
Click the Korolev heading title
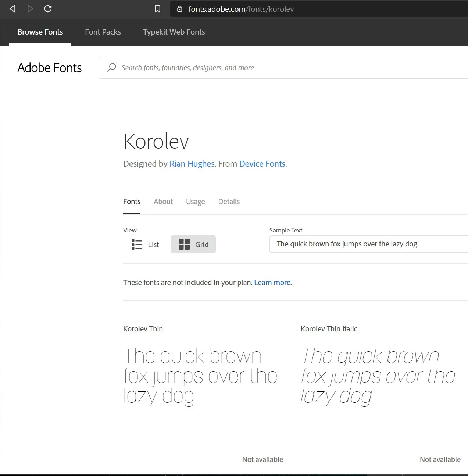[156, 141]
